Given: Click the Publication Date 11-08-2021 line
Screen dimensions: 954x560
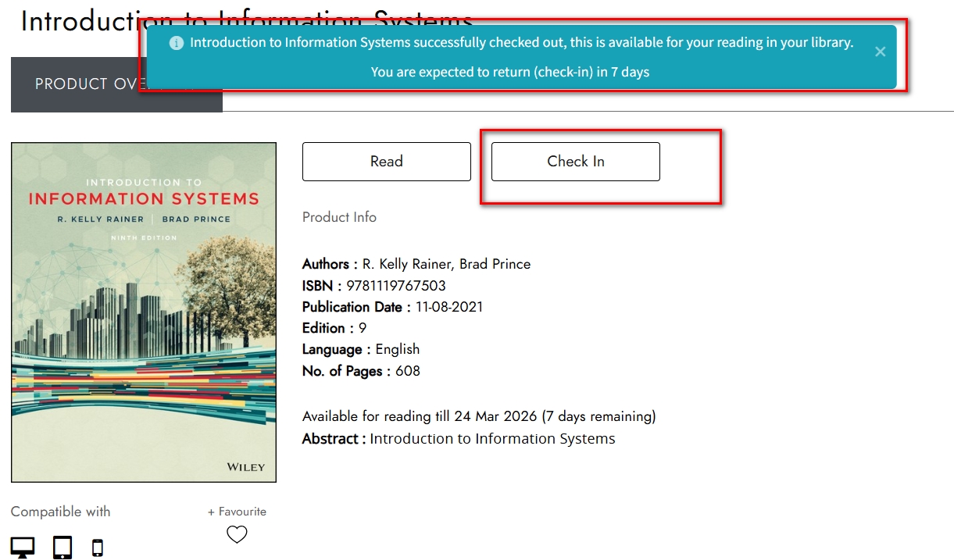Looking at the screenshot, I should click(392, 307).
